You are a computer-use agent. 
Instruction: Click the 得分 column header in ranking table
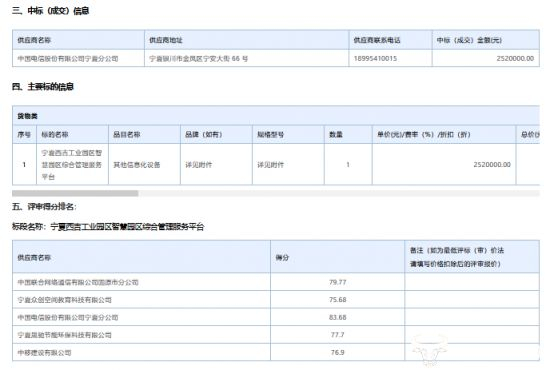coord(282,257)
